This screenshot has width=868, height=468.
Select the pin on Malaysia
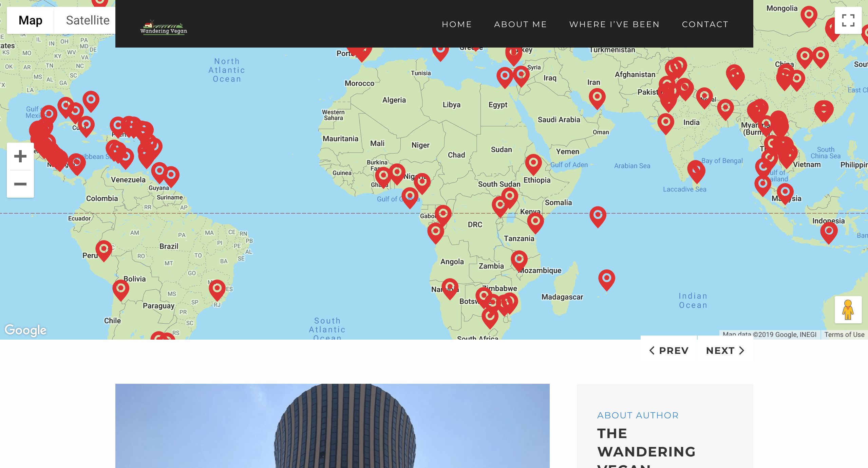tap(785, 194)
